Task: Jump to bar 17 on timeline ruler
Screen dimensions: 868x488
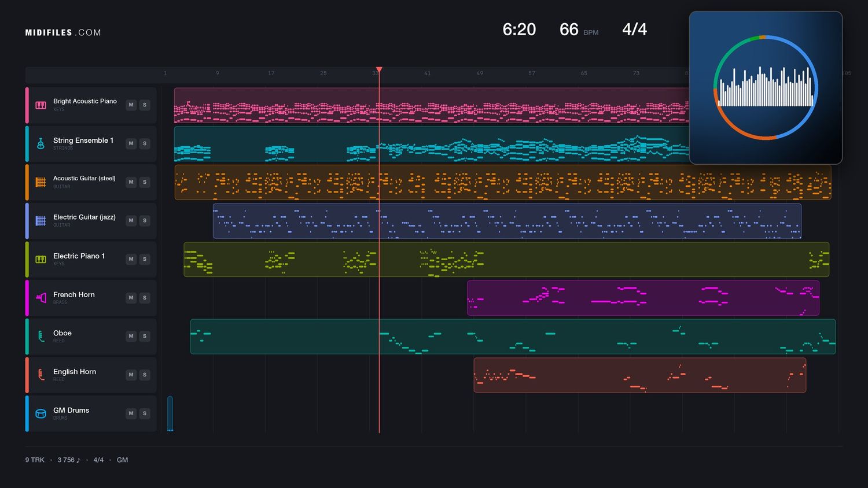Action: pos(271,73)
